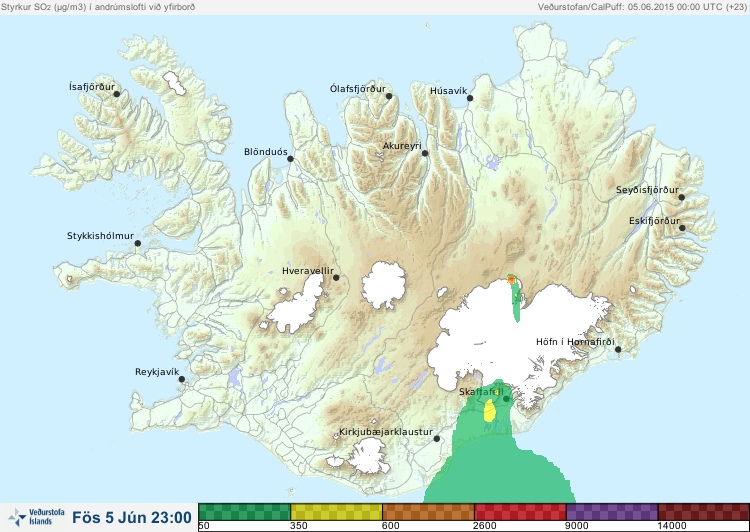Click the Skaftafell station dot
This screenshot has height=532, width=750.
[506, 399]
